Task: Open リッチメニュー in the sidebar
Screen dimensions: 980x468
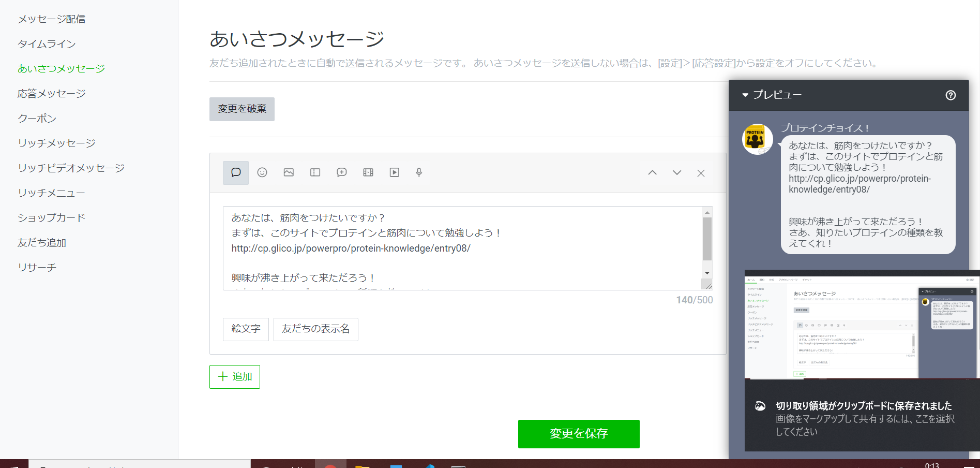Action: coord(51,193)
